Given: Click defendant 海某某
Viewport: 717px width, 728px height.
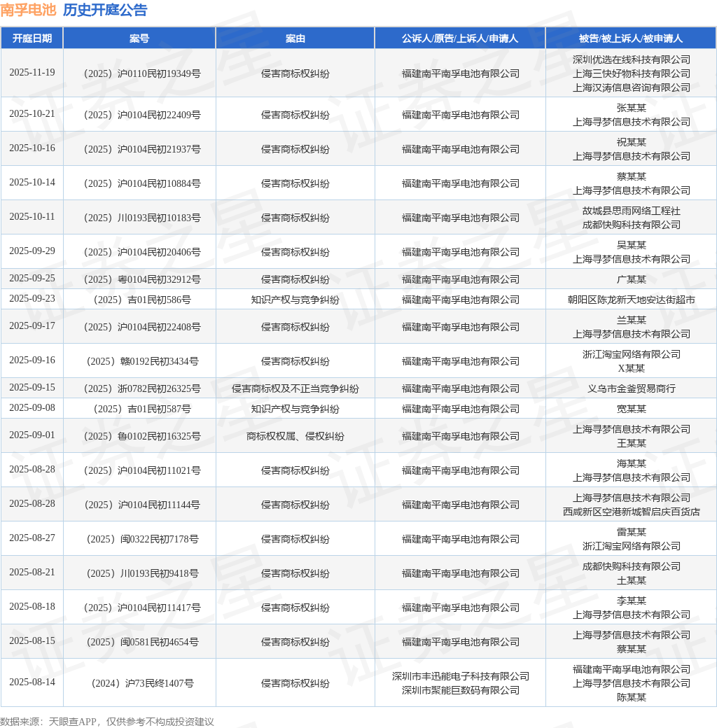Looking at the screenshot, I should click(631, 464).
